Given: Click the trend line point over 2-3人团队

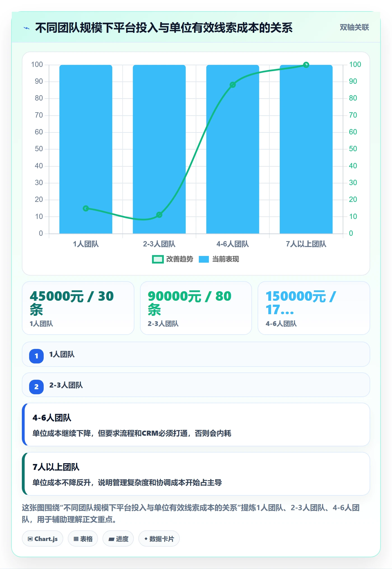Looking at the screenshot, I should click(x=159, y=215).
